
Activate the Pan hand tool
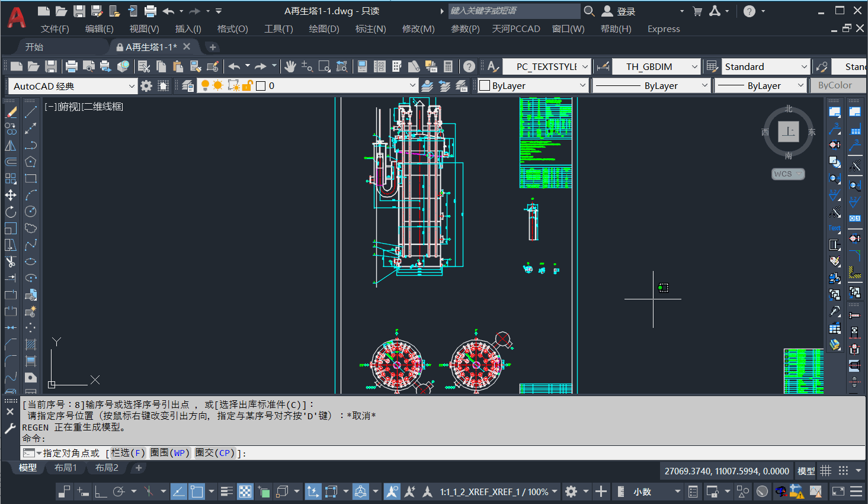point(290,66)
